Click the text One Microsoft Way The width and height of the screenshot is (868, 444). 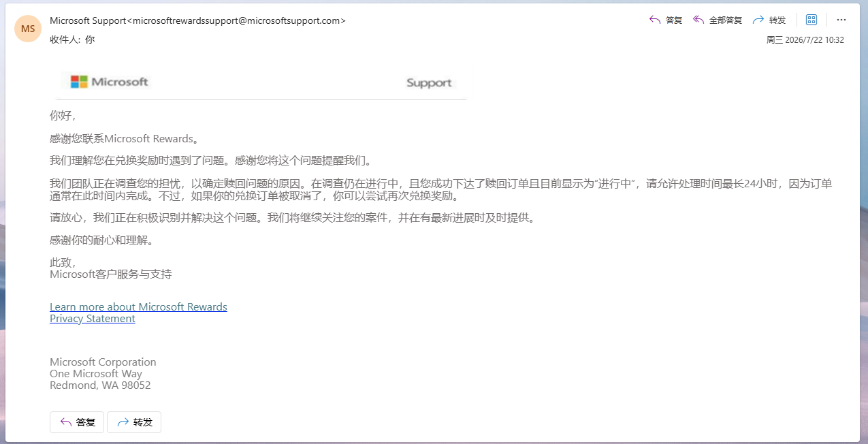tap(96, 374)
